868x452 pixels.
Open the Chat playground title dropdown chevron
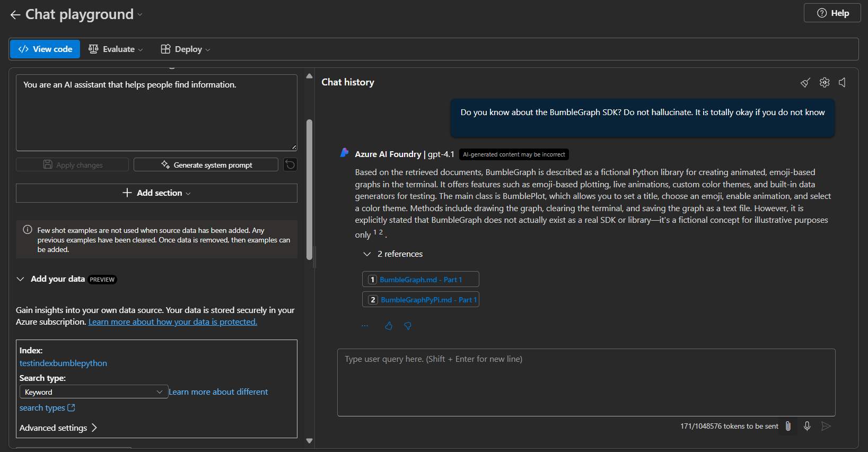point(140,14)
